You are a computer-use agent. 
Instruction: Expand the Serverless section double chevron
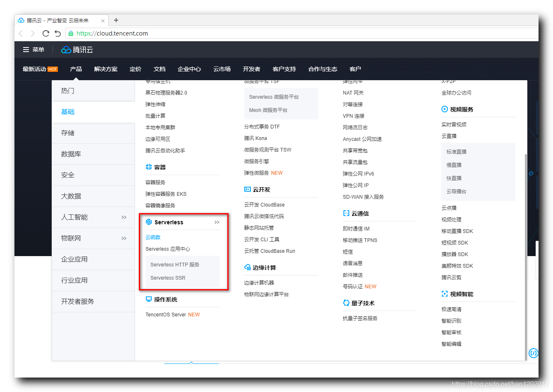point(217,222)
